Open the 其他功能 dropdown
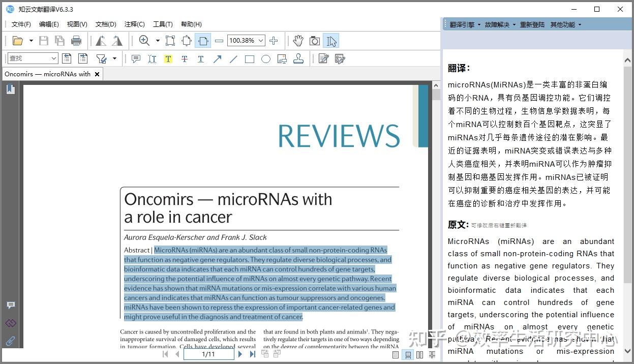 click(x=565, y=24)
